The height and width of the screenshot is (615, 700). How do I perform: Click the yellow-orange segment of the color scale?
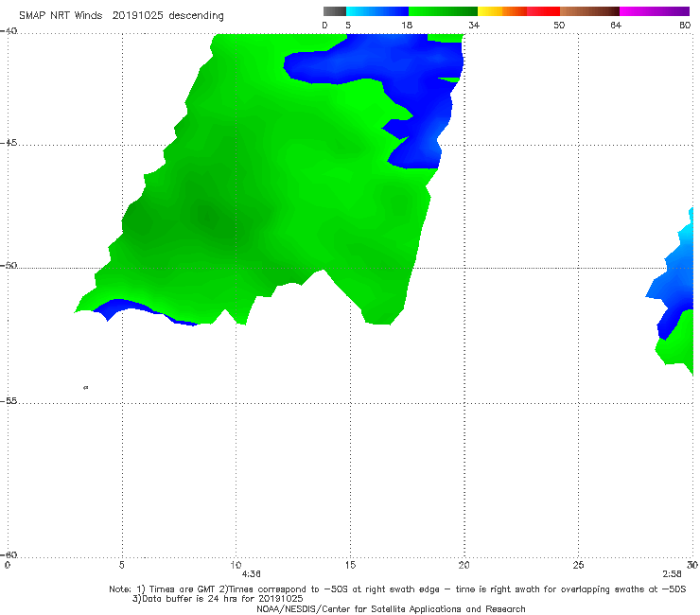tap(501, 11)
